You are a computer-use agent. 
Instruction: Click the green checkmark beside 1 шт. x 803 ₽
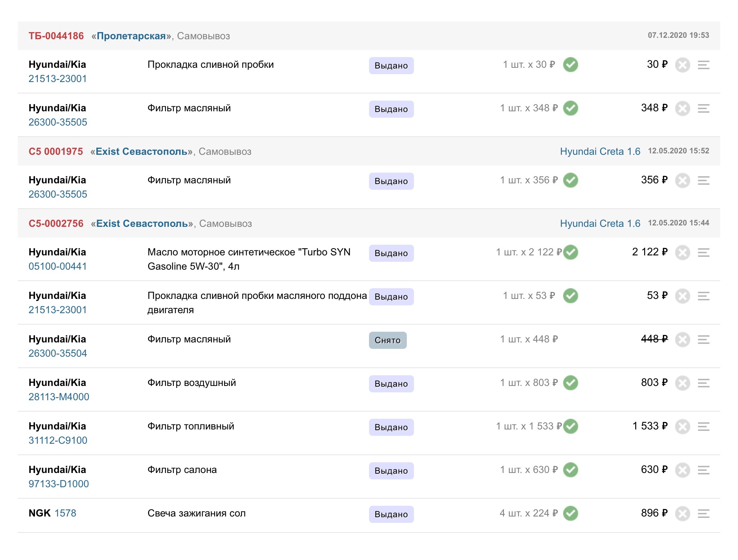pos(571,383)
